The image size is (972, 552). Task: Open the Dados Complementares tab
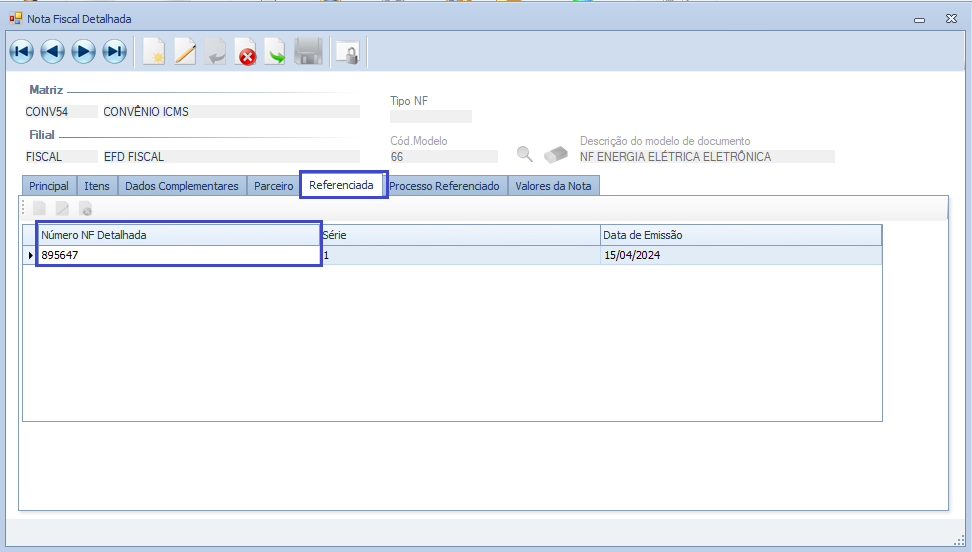(182, 186)
